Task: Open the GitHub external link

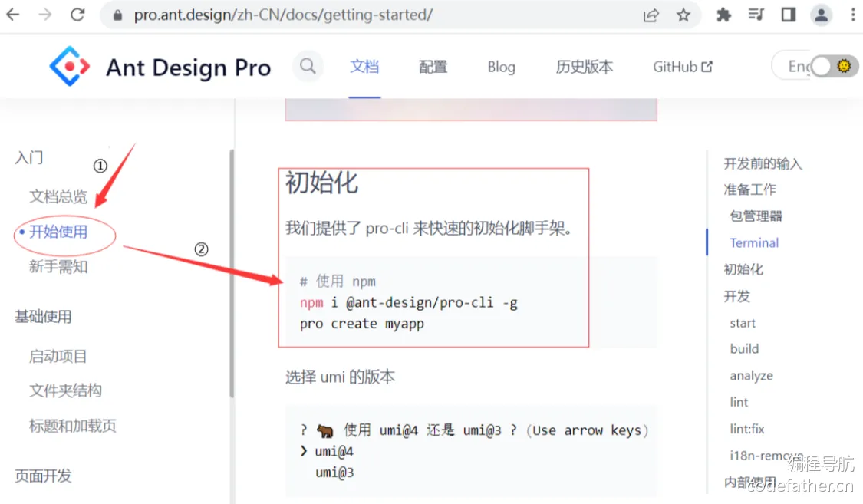Action: [683, 67]
